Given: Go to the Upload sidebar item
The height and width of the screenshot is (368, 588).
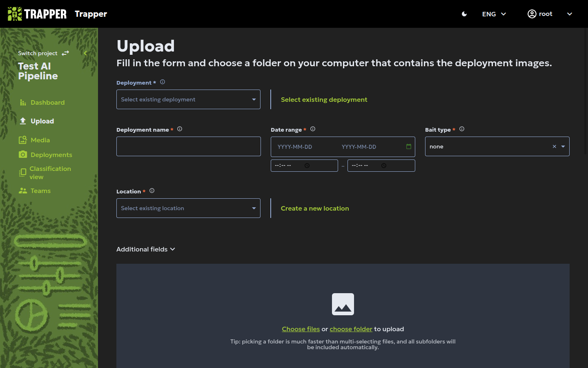Looking at the screenshot, I should pyautogui.click(x=42, y=121).
